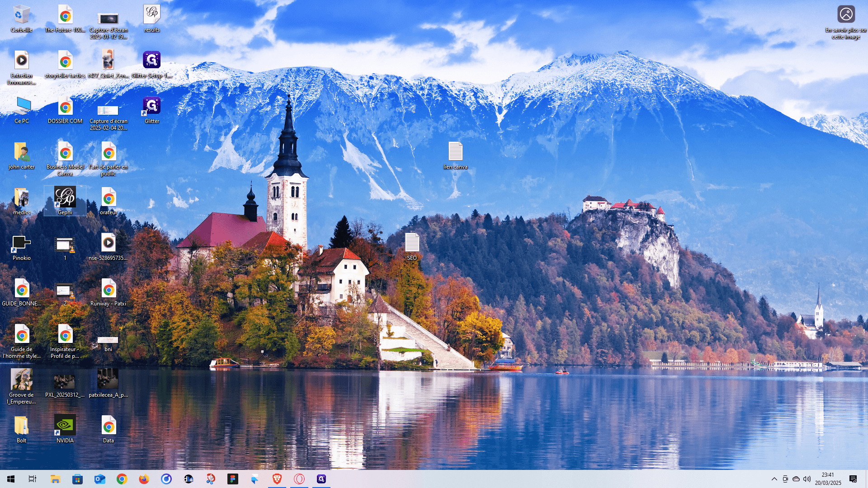
Task: Select the Bolt folder icon
Action: [21, 426]
